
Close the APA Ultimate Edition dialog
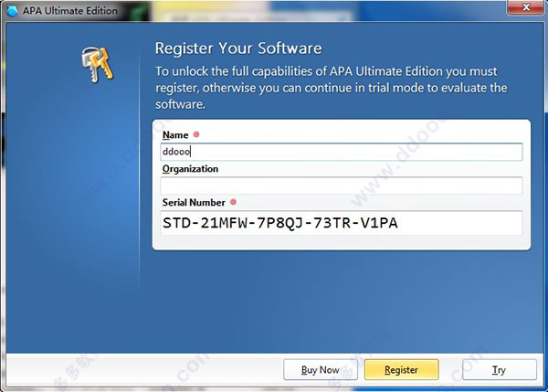click(526, 7)
